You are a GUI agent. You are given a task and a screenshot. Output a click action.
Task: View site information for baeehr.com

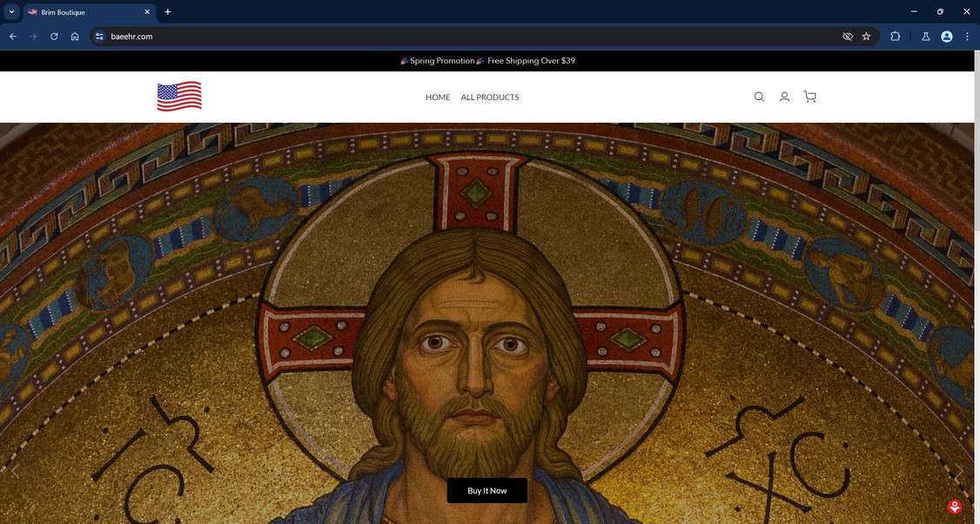[99, 37]
